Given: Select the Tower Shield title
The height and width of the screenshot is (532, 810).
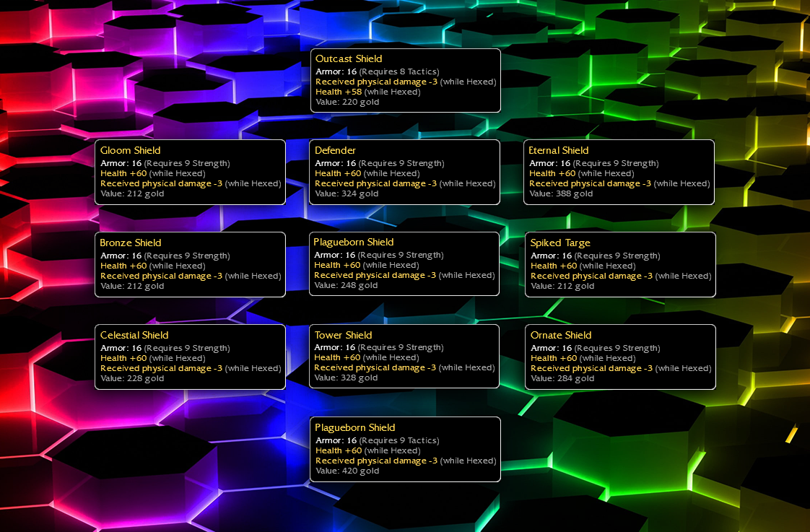Looking at the screenshot, I should (x=343, y=335).
